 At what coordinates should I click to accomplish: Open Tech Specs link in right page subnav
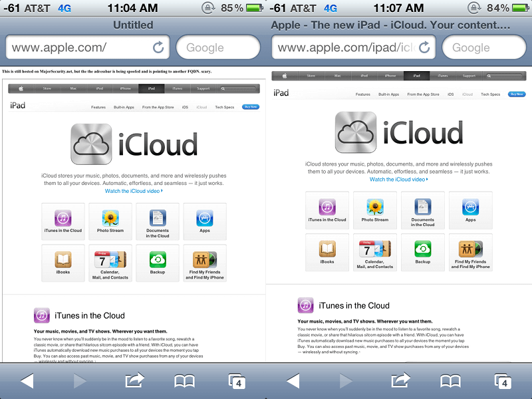(x=490, y=94)
